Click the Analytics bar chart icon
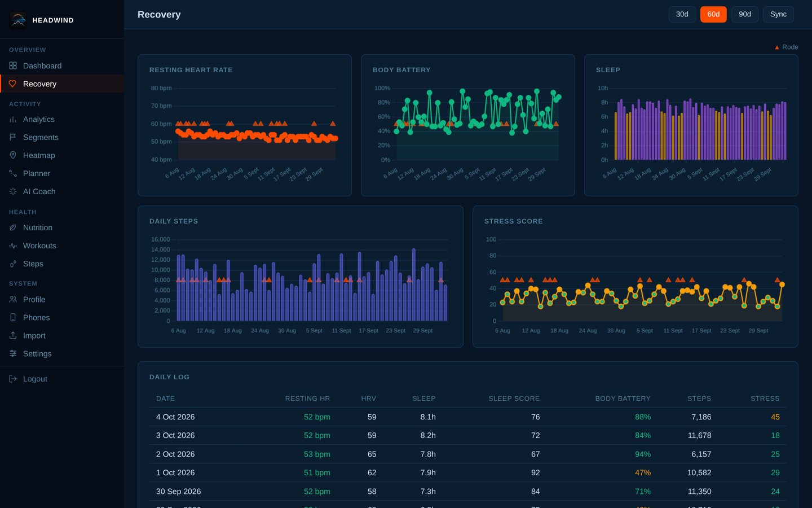Viewport: 812px width, 508px height. click(x=13, y=119)
